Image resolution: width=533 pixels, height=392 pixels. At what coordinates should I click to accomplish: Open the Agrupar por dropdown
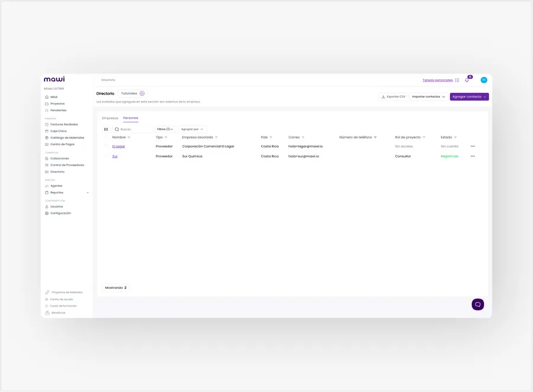tap(192, 129)
